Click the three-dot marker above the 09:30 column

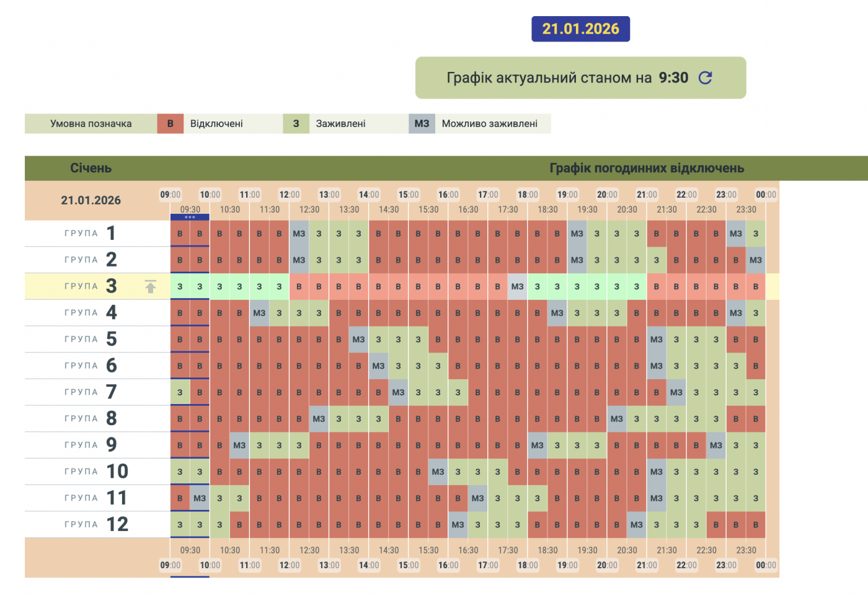tap(190, 218)
